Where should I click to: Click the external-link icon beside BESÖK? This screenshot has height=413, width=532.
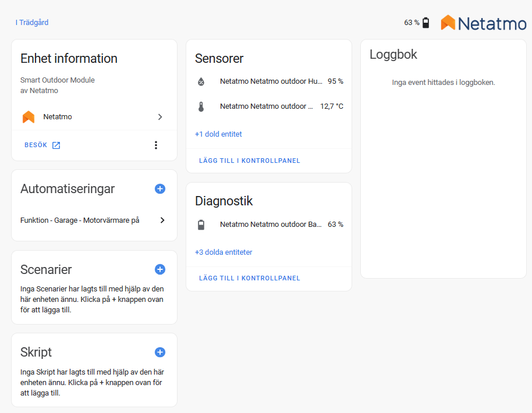pos(56,145)
